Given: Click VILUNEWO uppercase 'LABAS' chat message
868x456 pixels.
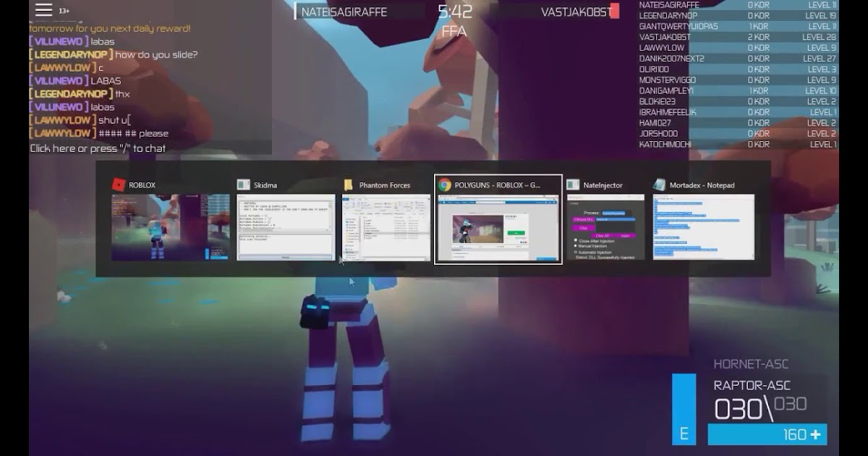Looking at the screenshot, I should click(75, 80).
